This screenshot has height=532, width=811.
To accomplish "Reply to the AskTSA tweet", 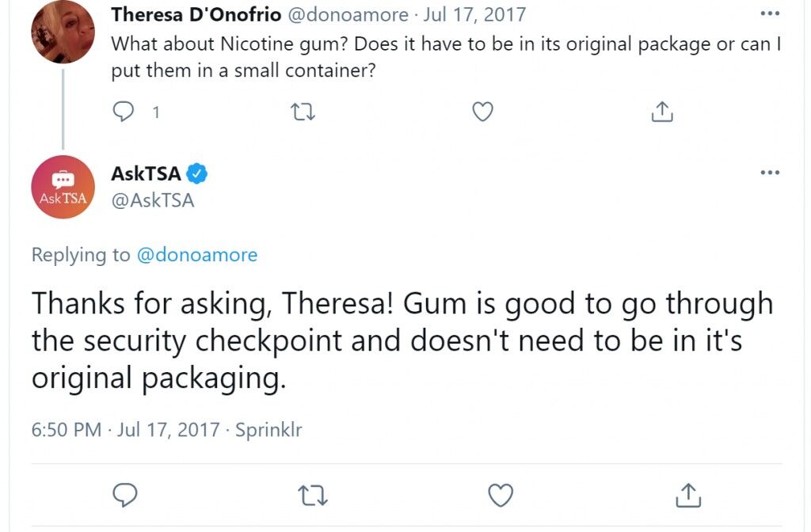I will [124, 495].
